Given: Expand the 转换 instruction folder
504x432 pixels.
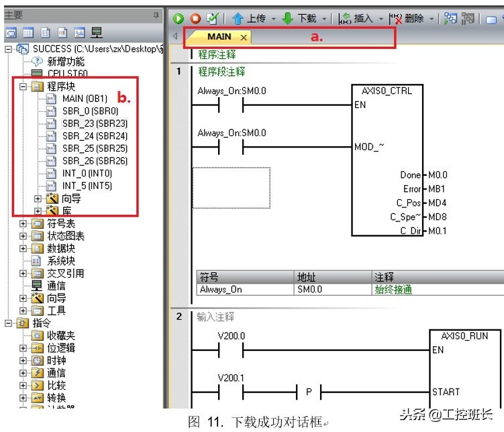Looking at the screenshot, I should (23, 398).
